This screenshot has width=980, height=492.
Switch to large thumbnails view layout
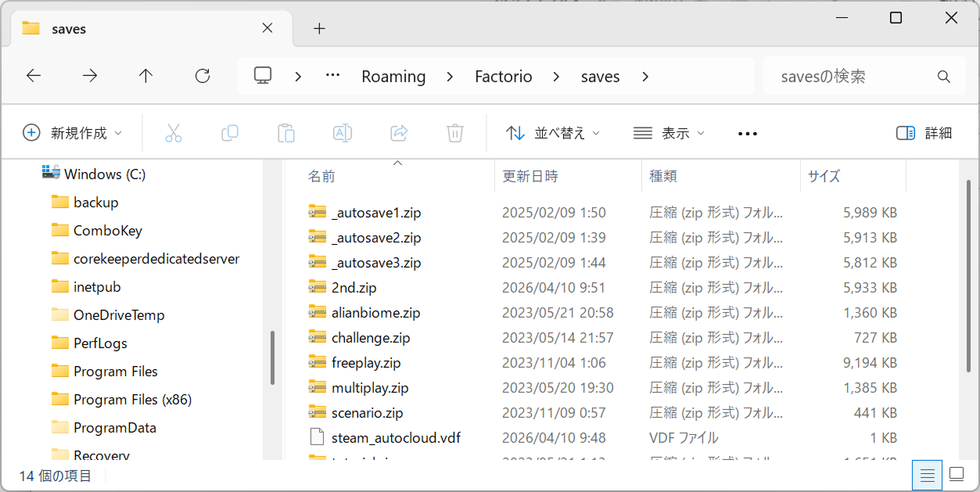point(957,475)
